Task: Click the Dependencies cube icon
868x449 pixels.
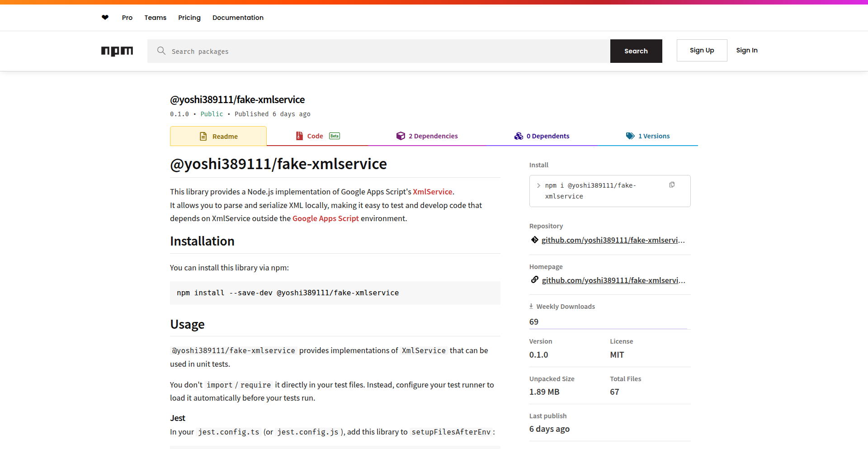Action: [401, 136]
